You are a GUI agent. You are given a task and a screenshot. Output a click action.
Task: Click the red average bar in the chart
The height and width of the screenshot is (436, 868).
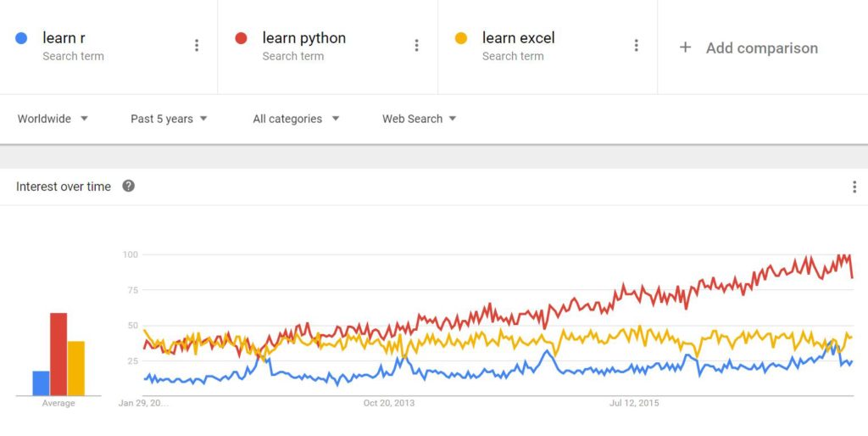(58, 354)
